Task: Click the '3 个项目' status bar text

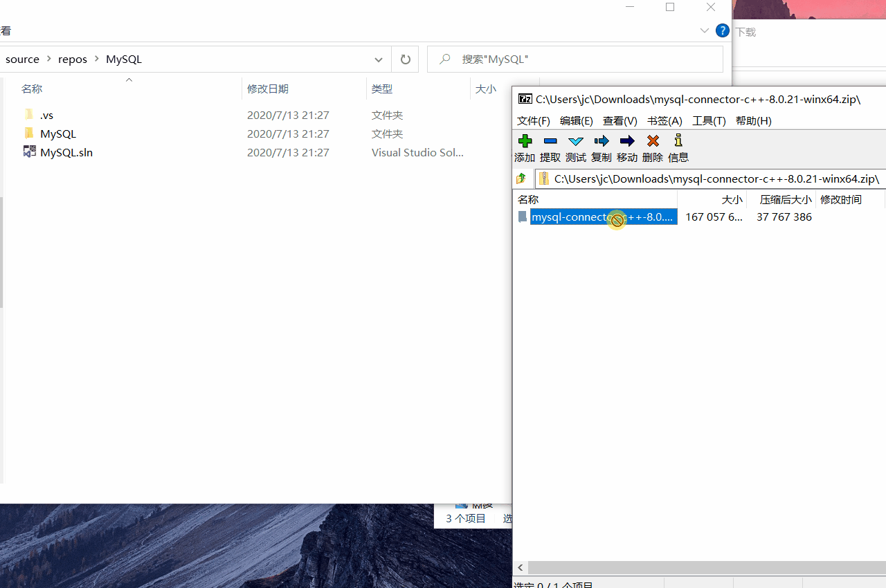Action: point(466,518)
